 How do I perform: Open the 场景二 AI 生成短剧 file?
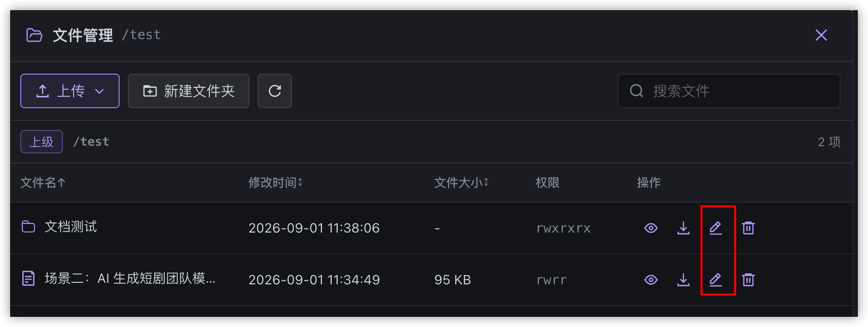click(130, 279)
